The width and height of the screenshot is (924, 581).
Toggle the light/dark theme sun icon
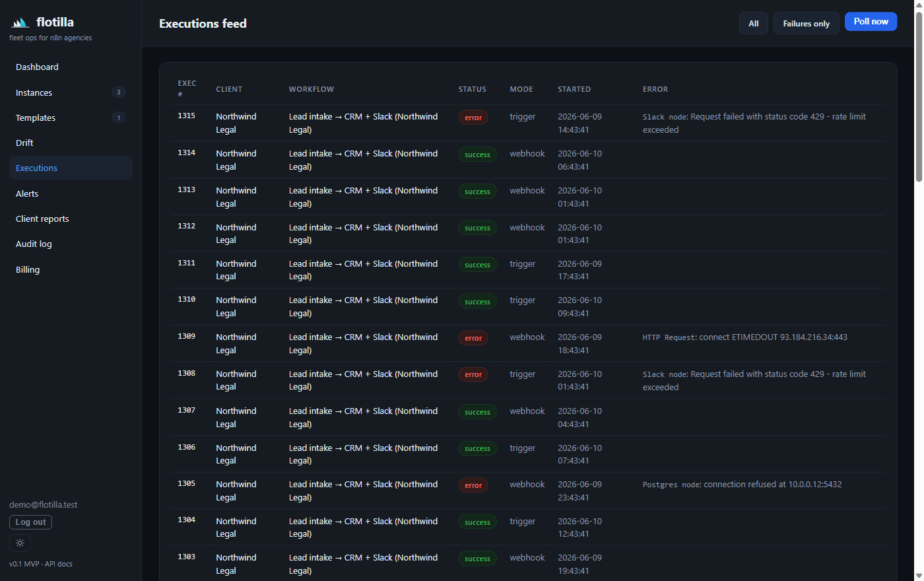20,543
